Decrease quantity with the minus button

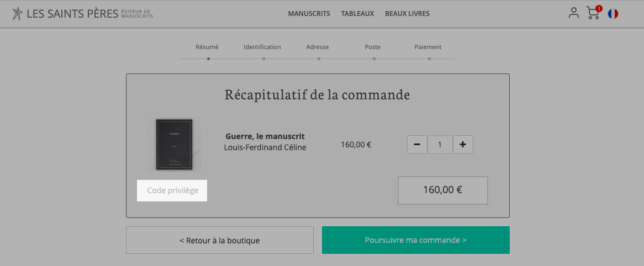[417, 145]
